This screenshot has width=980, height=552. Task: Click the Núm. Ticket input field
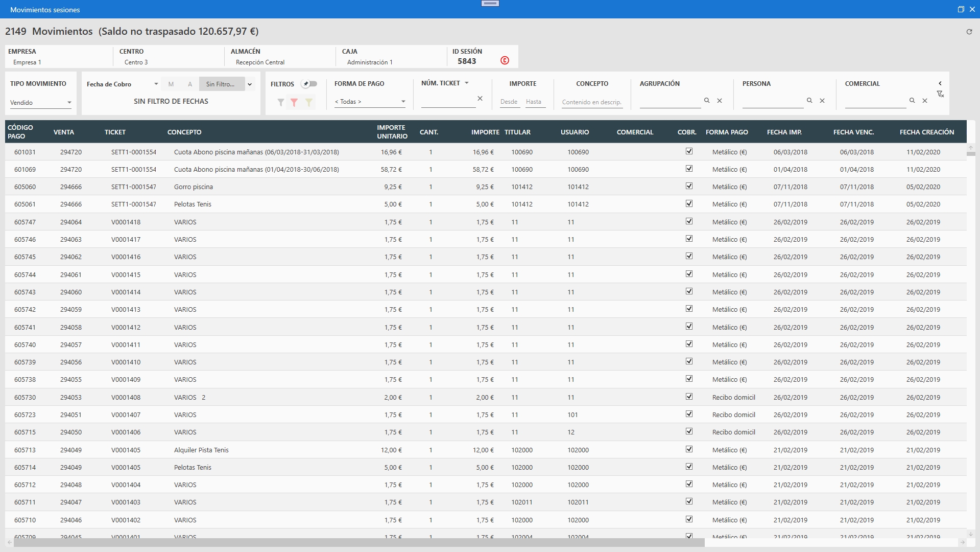[448, 101]
